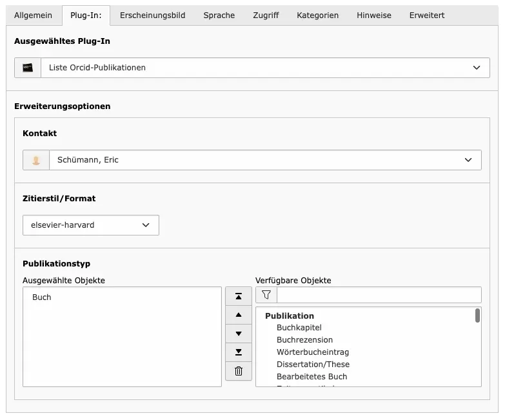Select Buch in selected objects list
Image resolution: width=505 pixels, height=420 pixels.
coord(42,297)
